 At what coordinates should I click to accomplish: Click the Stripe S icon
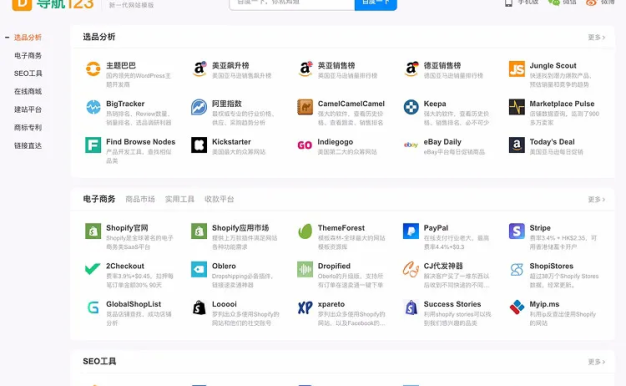click(x=517, y=231)
